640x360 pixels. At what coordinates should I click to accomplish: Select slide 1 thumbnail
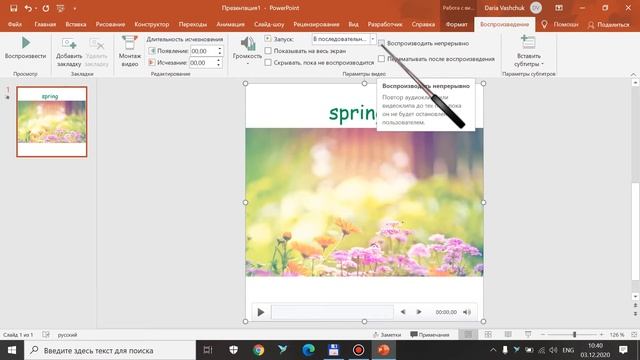point(52,122)
